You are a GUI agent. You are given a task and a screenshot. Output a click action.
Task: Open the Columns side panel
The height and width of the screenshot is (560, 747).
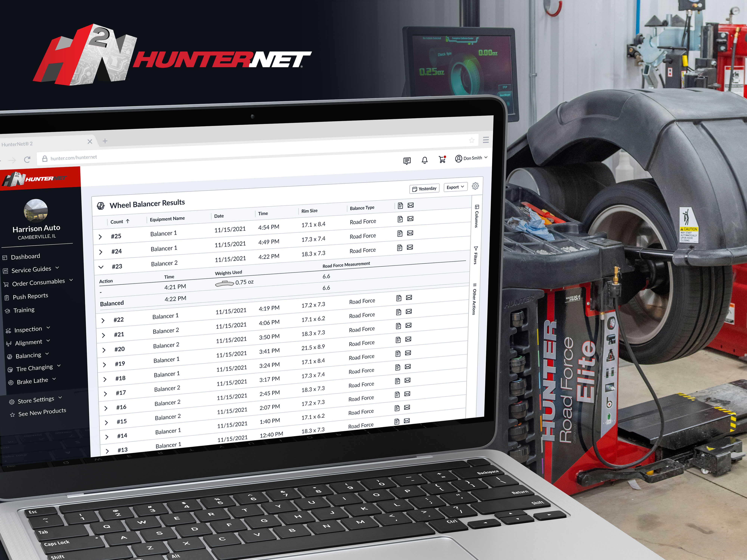tap(477, 216)
